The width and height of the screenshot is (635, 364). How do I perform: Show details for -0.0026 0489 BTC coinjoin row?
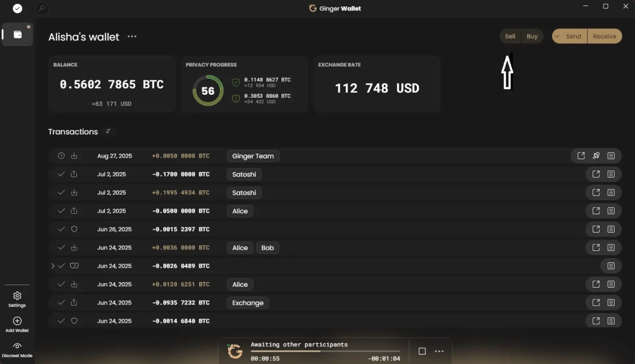point(611,266)
